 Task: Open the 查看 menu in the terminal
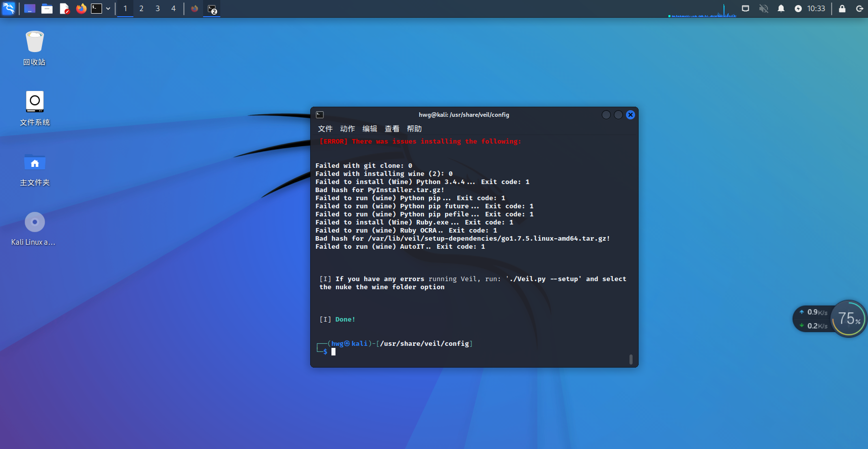pos(392,129)
